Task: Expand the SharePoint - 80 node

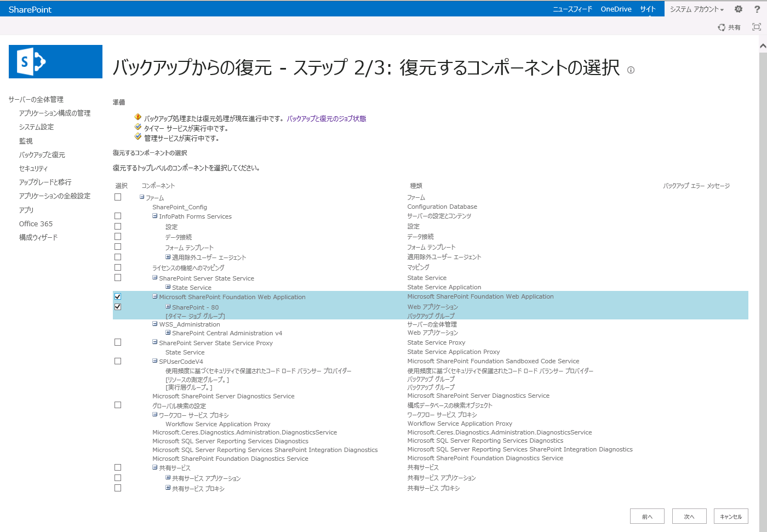Action: click(168, 307)
